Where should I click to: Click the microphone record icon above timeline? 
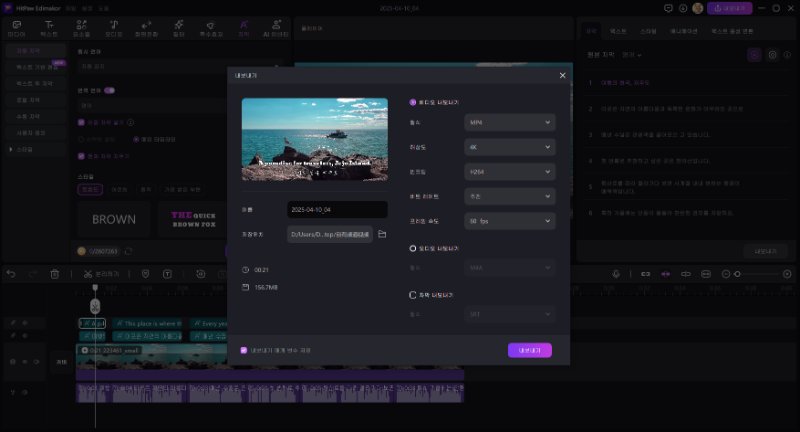(616, 274)
